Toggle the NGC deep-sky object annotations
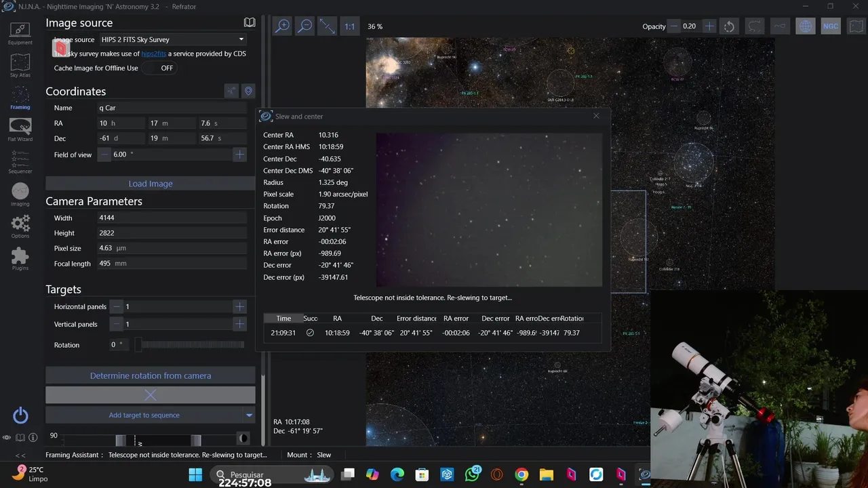 click(x=831, y=26)
